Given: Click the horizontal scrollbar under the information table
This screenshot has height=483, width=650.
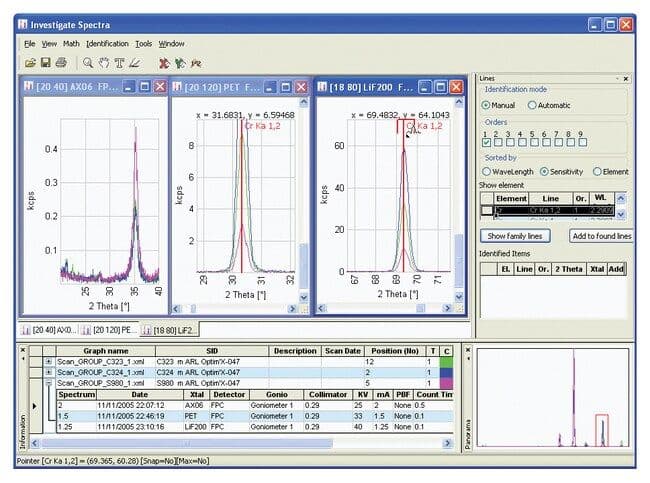Looking at the screenshot, I should tap(241, 443).
